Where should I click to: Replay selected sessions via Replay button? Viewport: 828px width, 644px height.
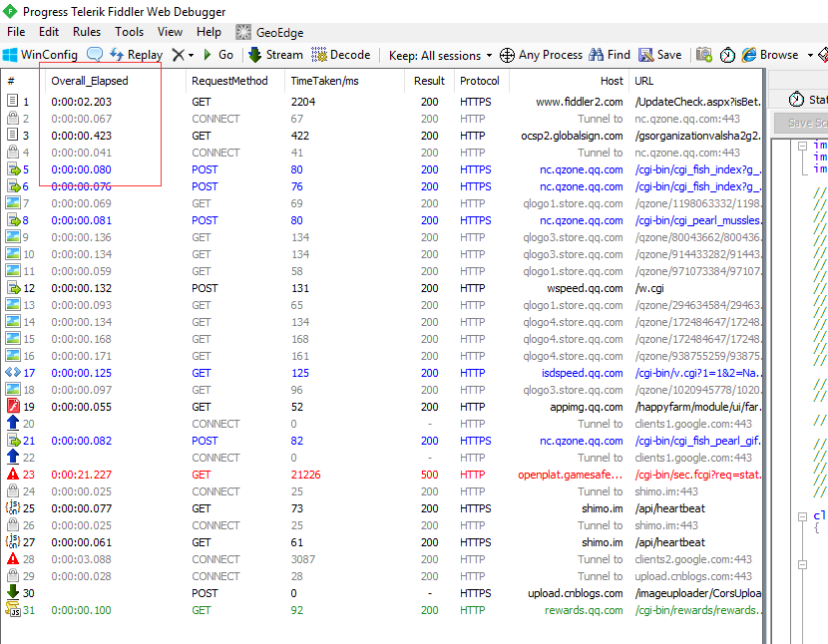point(136,55)
